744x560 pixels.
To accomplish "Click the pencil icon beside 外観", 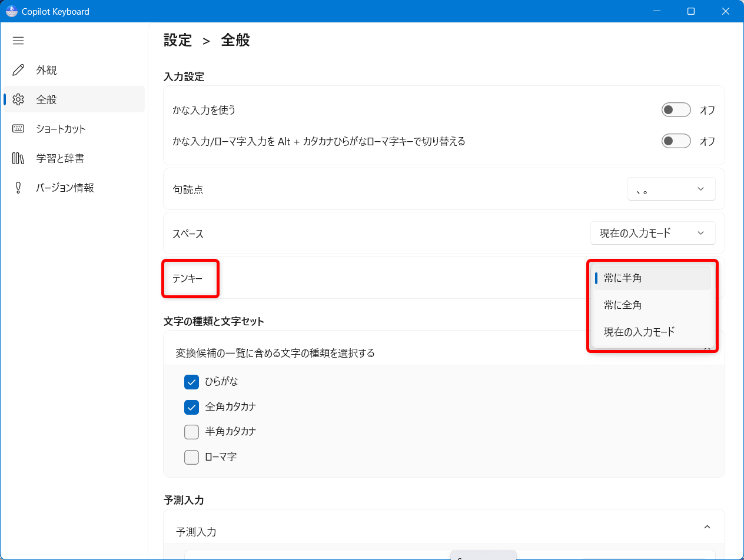I will coord(18,70).
